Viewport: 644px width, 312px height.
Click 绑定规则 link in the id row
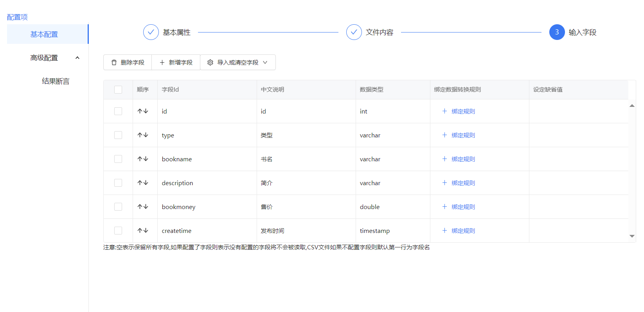459,111
